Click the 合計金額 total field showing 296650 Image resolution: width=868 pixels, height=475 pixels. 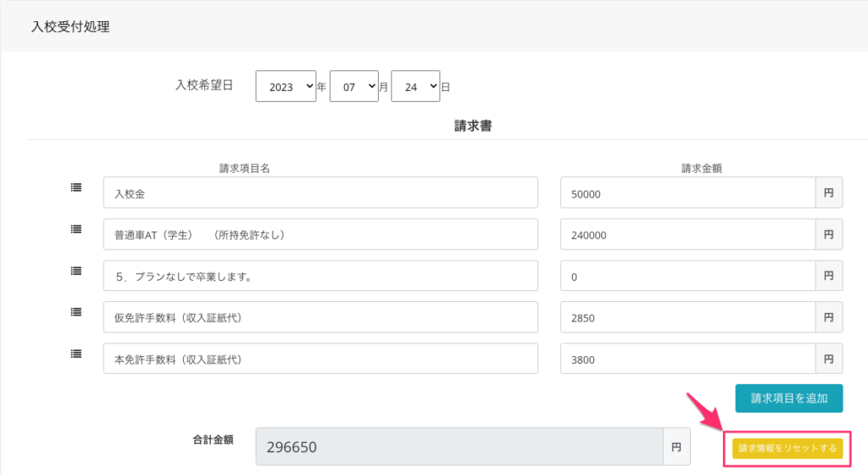click(x=459, y=446)
